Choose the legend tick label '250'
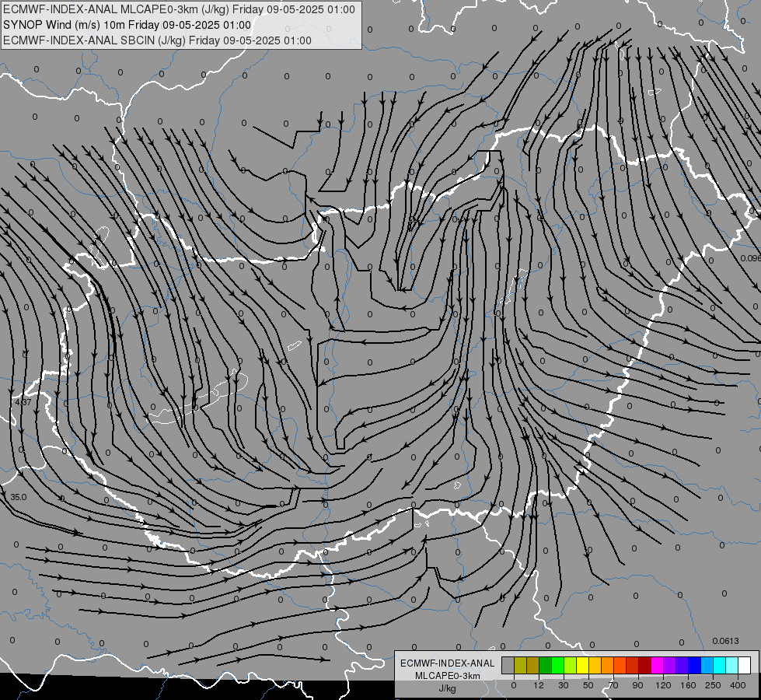 click(x=713, y=685)
